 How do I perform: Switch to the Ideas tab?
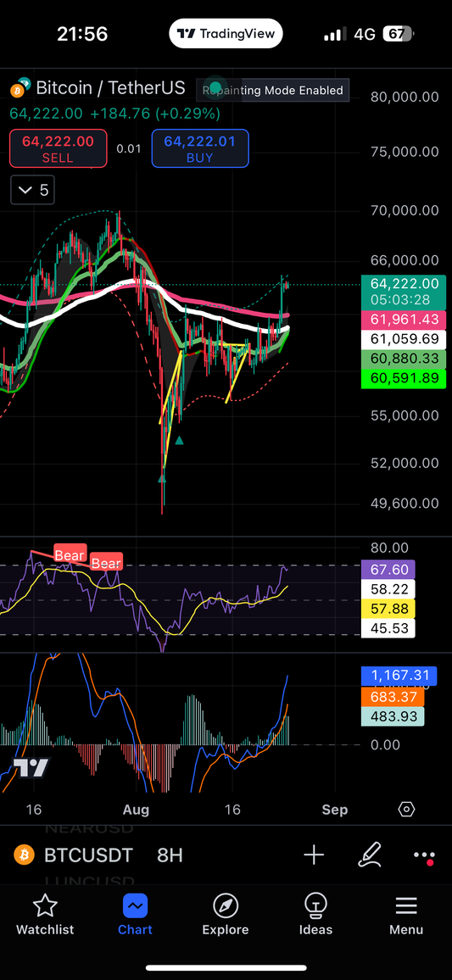pos(315,915)
